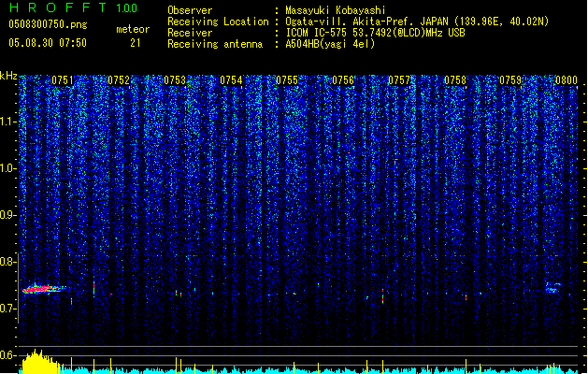This screenshot has height=374, width=588.
Task: Click the timestamp 05.08.30 07:50
Action: tap(48, 43)
